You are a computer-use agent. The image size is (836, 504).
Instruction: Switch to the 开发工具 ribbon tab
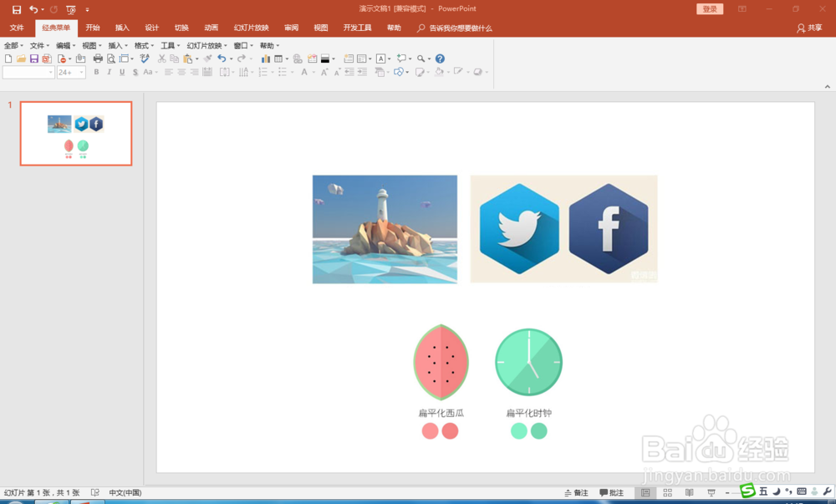[x=357, y=28]
